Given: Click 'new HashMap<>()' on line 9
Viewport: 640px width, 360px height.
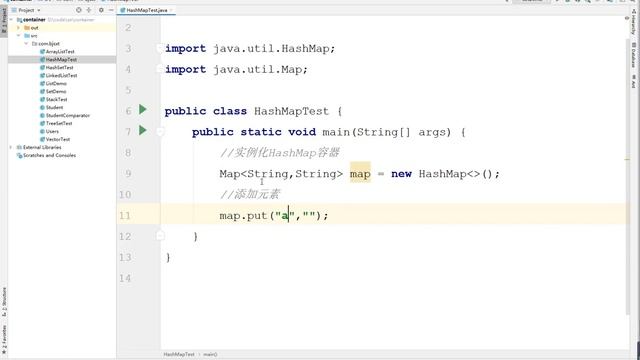Looking at the screenshot, I should click(443, 174).
